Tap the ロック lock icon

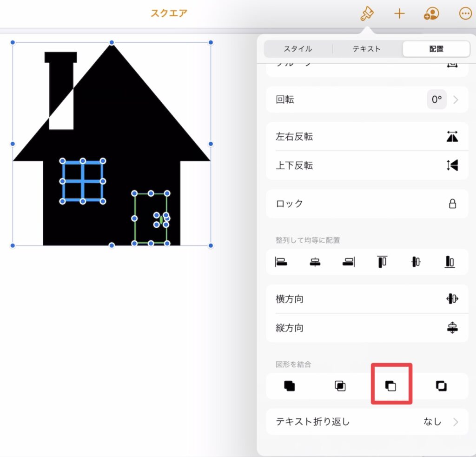[x=452, y=204]
